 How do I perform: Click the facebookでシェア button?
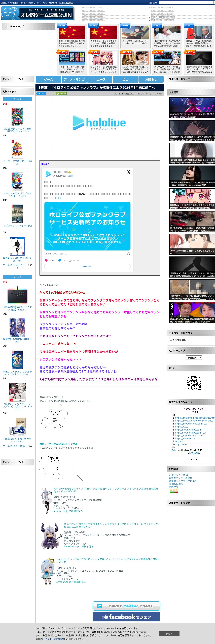click(x=126, y=617)
